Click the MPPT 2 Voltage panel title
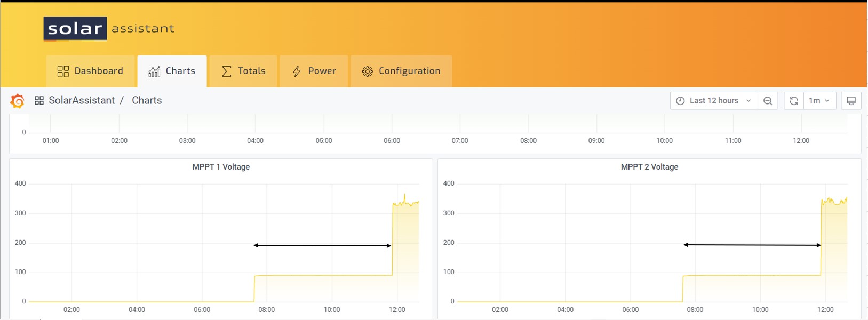Viewport: 868px width, 320px height. click(649, 167)
